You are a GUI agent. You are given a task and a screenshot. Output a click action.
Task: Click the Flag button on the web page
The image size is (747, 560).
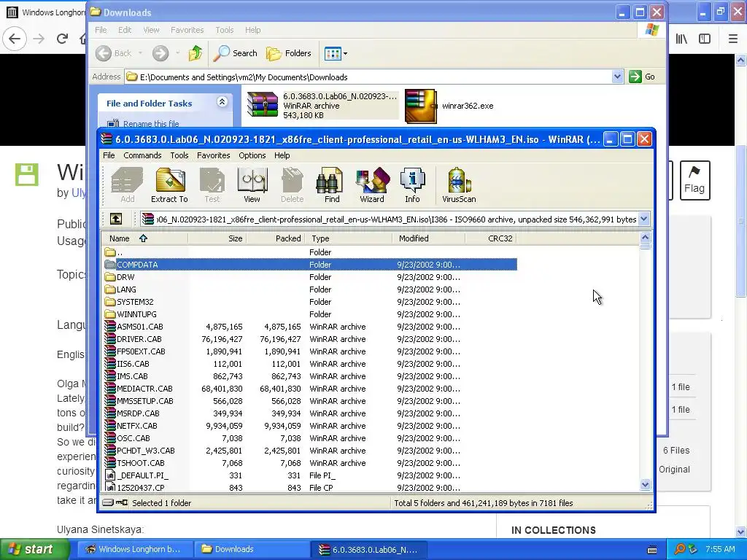[694, 180]
